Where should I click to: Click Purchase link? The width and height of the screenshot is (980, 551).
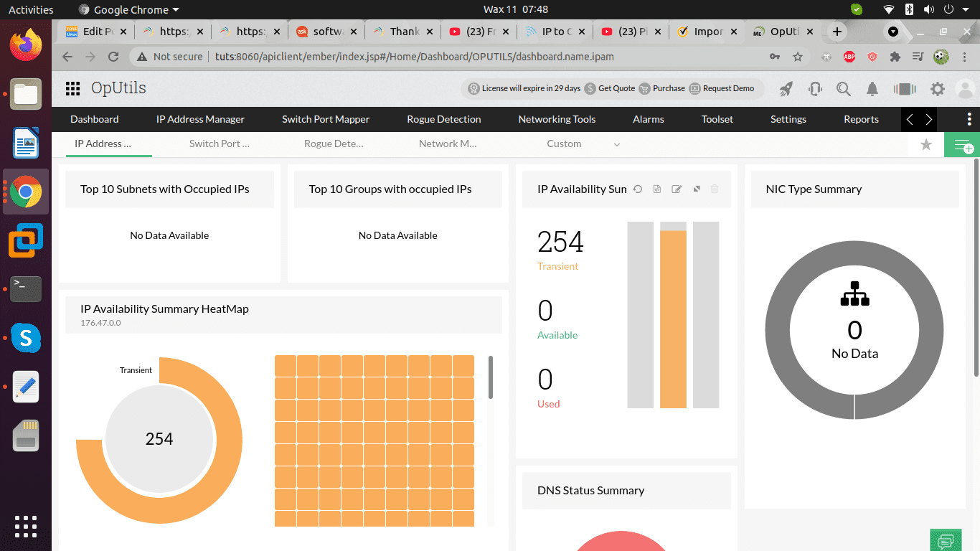coord(669,88)
